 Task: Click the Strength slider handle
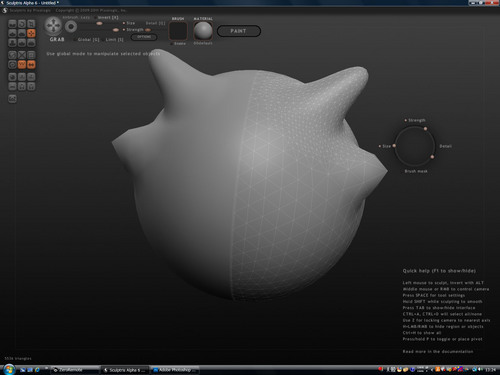pos(116,30)
